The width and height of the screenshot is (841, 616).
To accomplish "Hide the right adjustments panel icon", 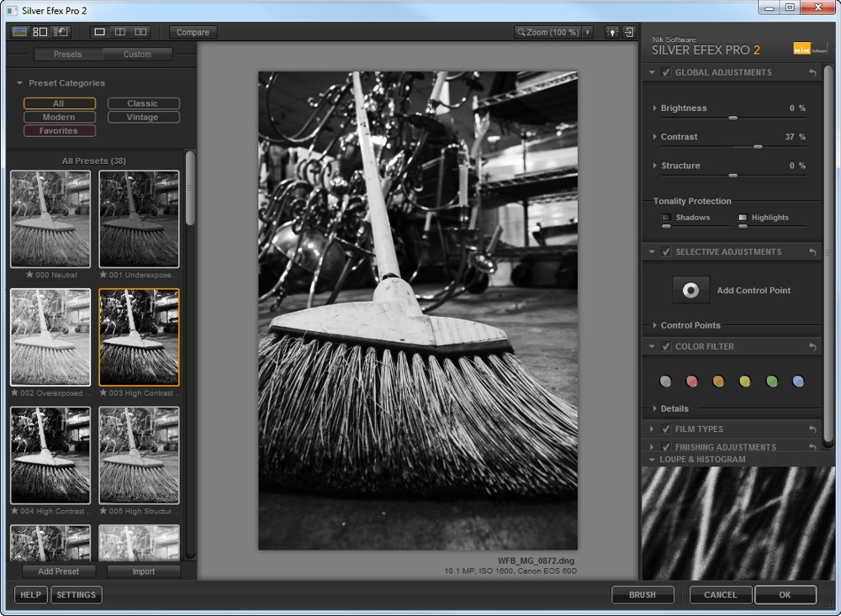I will pyautogui.click(x=629, y=32).
